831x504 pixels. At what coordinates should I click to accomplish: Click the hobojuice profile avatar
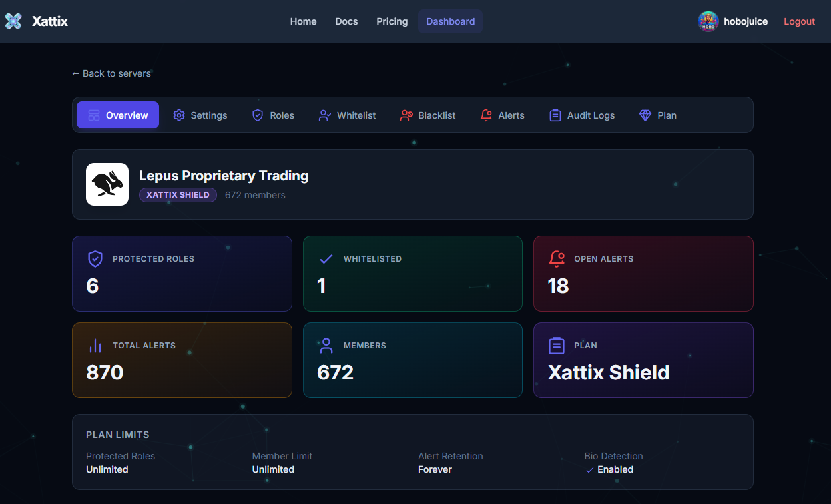click(x=708, y=21)
